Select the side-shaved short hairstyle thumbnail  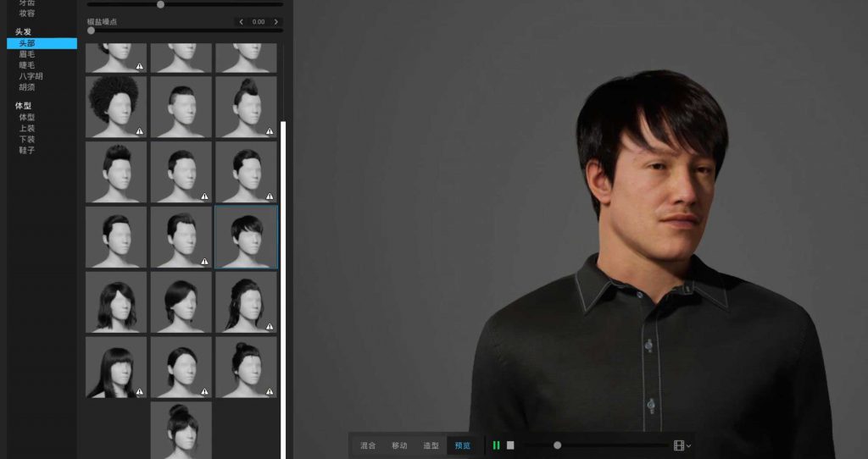pos(181,107)
